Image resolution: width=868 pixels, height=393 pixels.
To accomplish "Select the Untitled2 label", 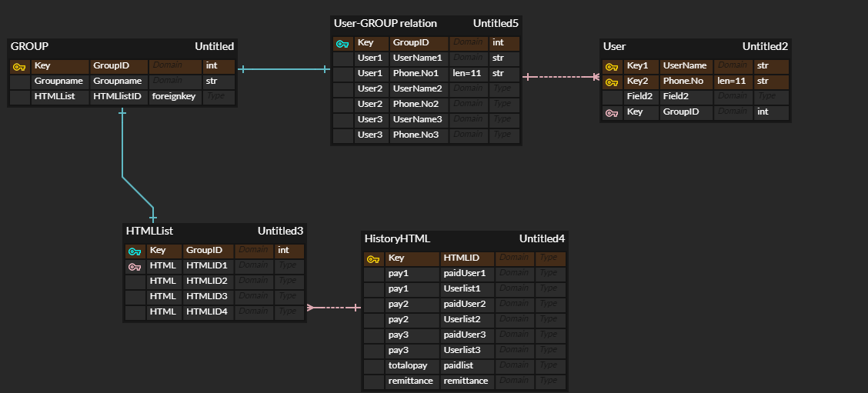I will coord(765,46).
